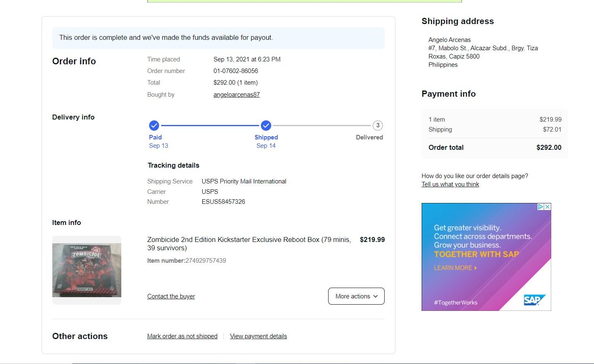Image resolution: width=594 pixels, height=364 pixels.
Task: Click Tell us what you think link
Action: [450, 184]
